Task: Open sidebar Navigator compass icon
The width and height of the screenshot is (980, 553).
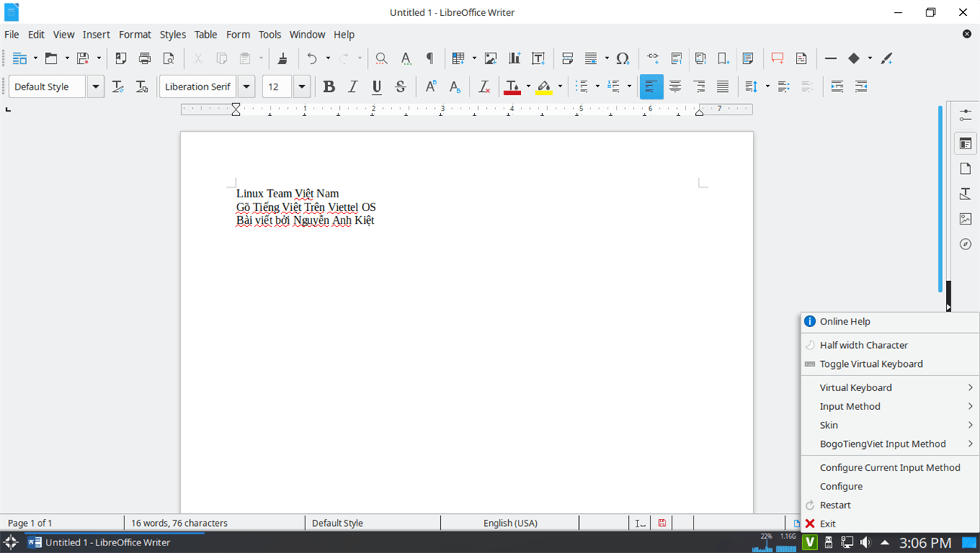Action: click(965, 244)
